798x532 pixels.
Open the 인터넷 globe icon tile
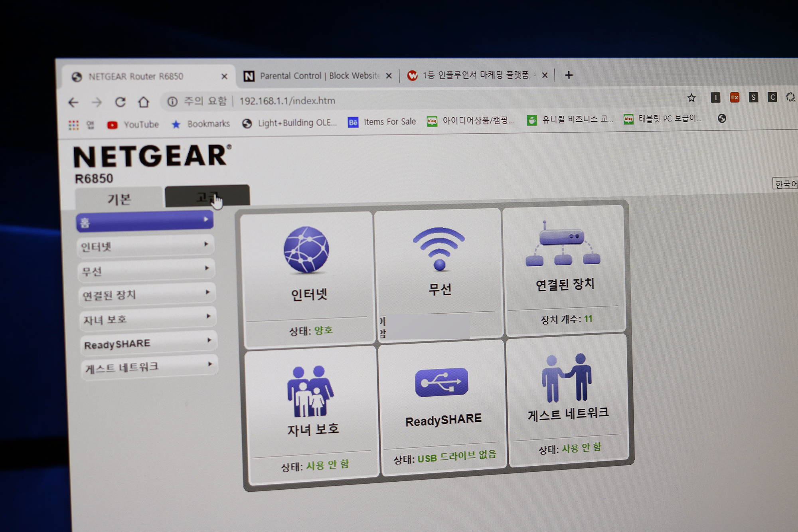(x=306, y=250)
